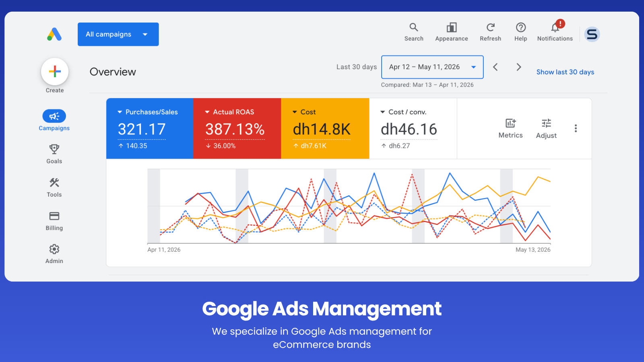Click the Overview heading
This screenshot has height=362, width=644.
pyautogui.click(x=113, y=72)
